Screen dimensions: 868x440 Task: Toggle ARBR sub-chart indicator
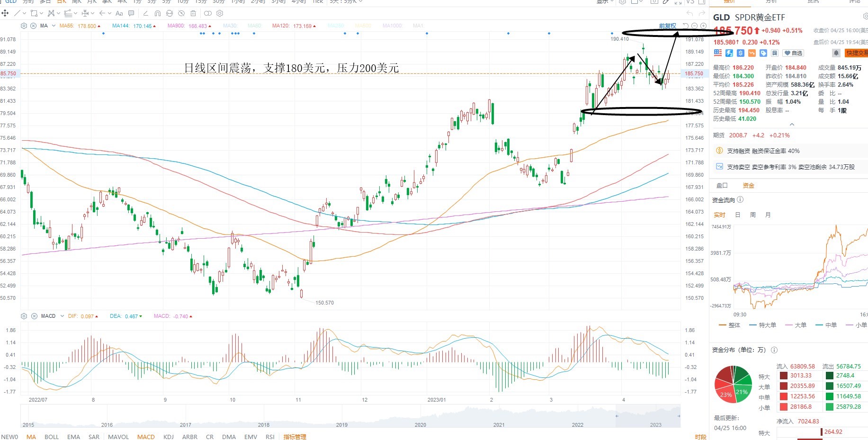pos(190,437)
